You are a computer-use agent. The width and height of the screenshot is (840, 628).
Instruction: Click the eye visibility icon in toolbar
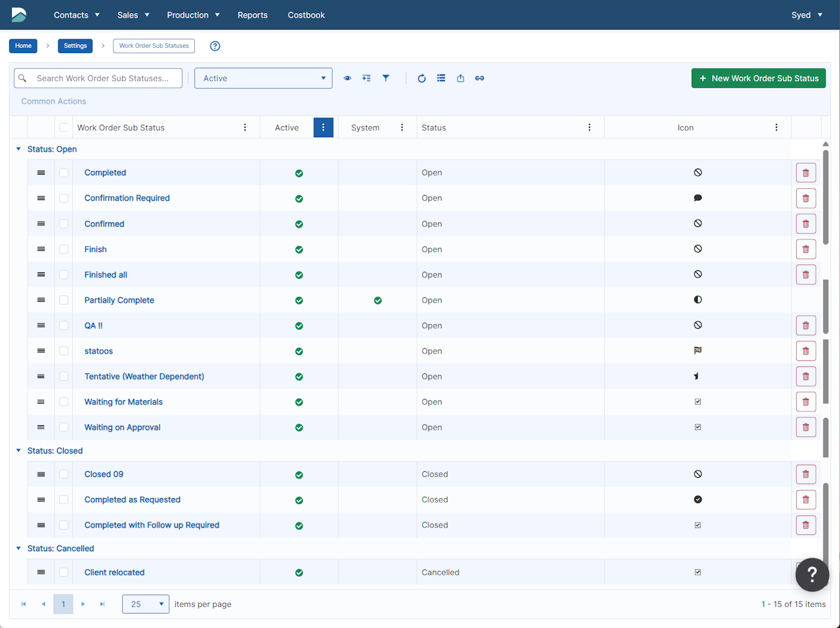pyautogui.click(x=347, y=78)
